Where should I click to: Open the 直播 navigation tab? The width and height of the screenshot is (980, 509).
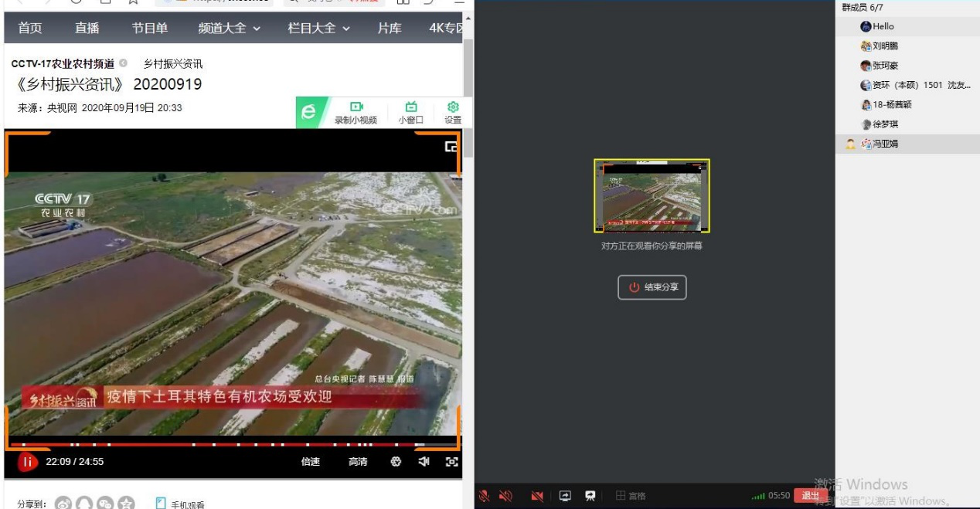click(x=87, y=29)
